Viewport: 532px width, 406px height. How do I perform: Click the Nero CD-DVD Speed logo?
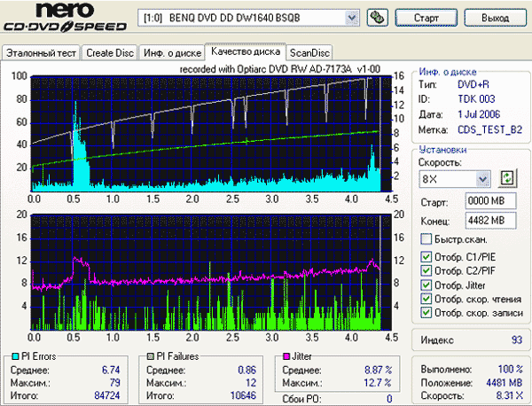[x=65, y=18]
